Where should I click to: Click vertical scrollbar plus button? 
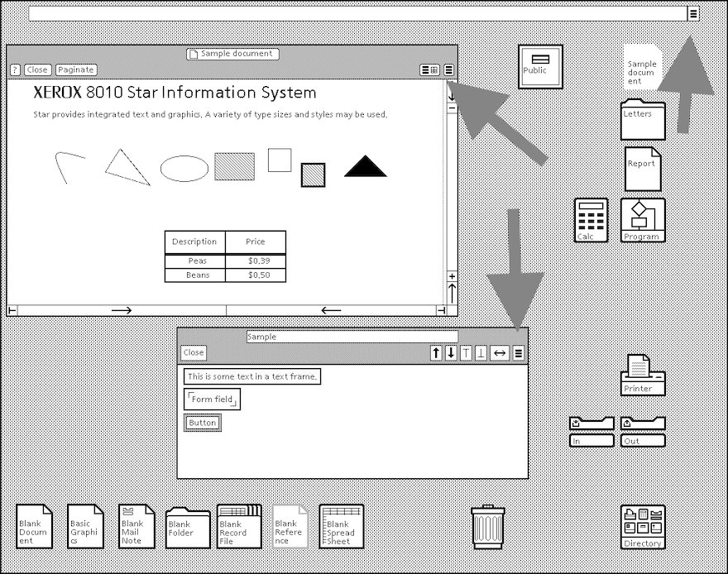[x=453, y=276]
